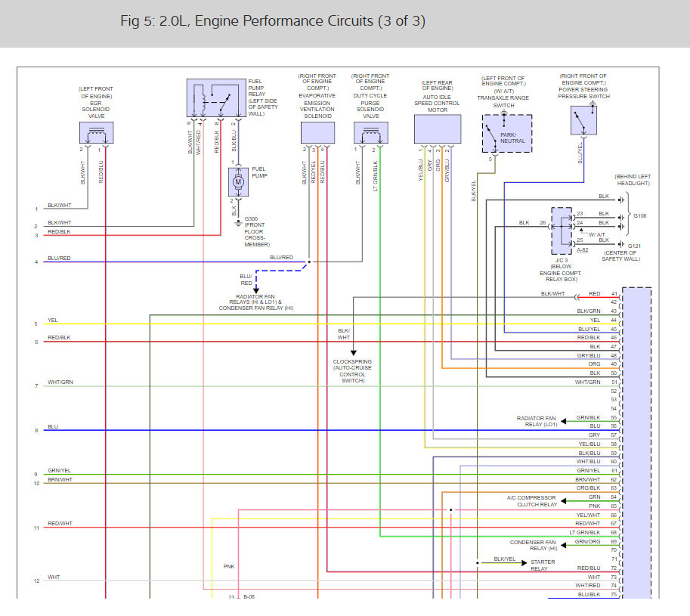Select the RED/WHT label on line 11
The width and height of the screenshot is (690, 616).
pyautogui.click(x=60, y=524)
